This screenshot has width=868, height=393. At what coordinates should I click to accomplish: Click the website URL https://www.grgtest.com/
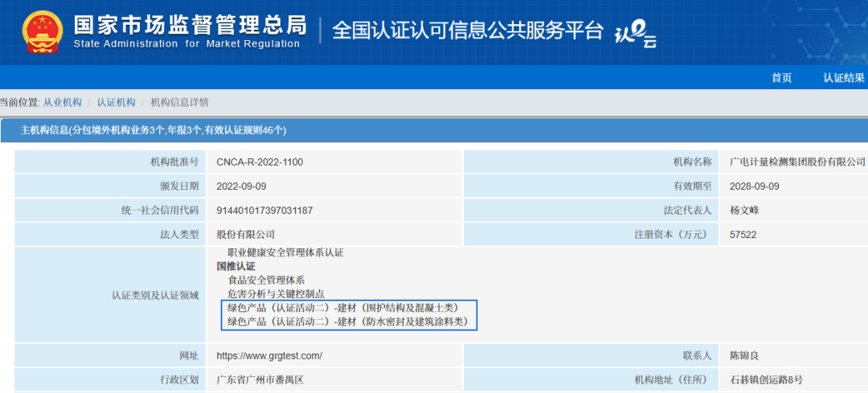269,356
